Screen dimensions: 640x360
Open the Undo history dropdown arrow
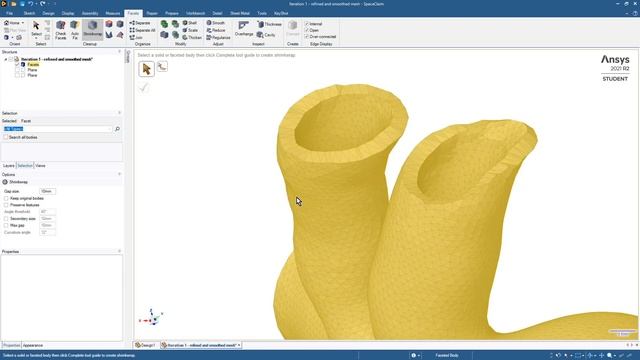point(36,4)
